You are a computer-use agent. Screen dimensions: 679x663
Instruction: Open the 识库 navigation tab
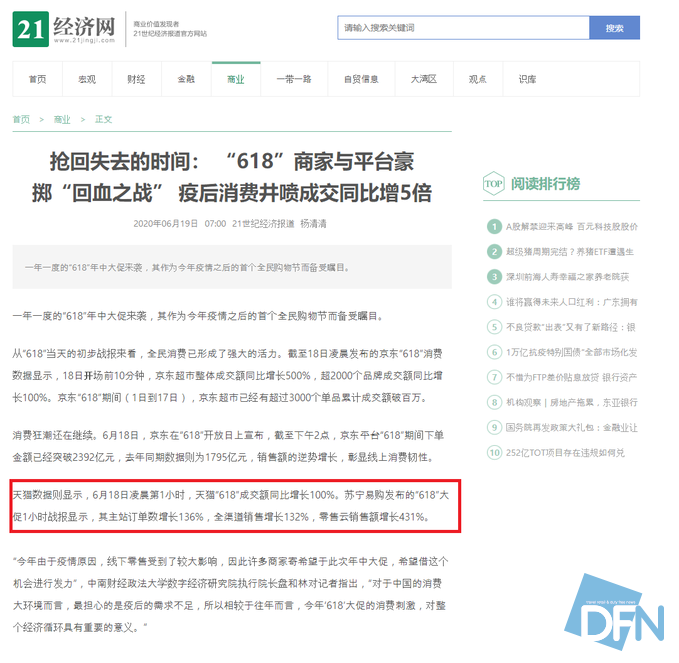(x=527, y=79)
